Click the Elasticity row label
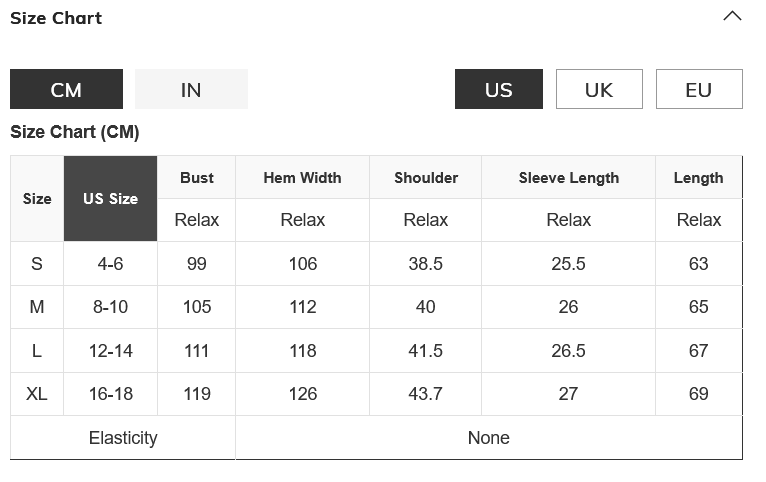 (123, 438)
